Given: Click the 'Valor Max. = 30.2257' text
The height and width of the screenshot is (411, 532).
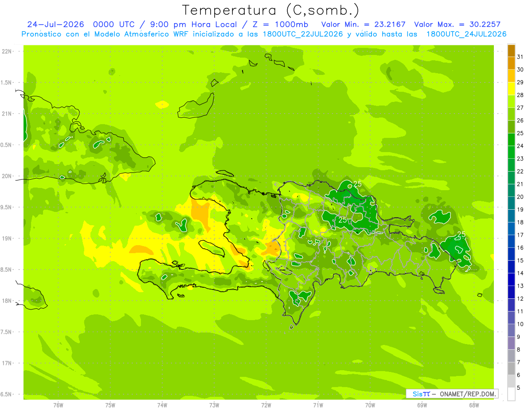Looking at the screenshot, I should [457, 24].
